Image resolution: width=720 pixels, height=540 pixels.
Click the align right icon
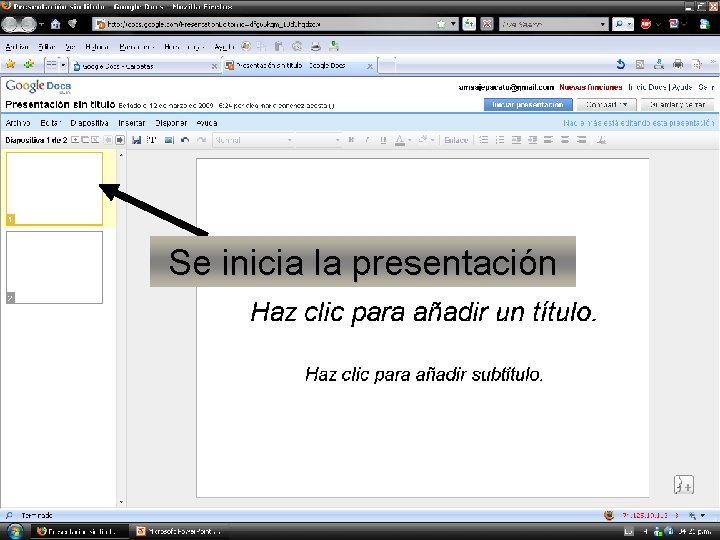pyautogui.click(x=581, y=140)
